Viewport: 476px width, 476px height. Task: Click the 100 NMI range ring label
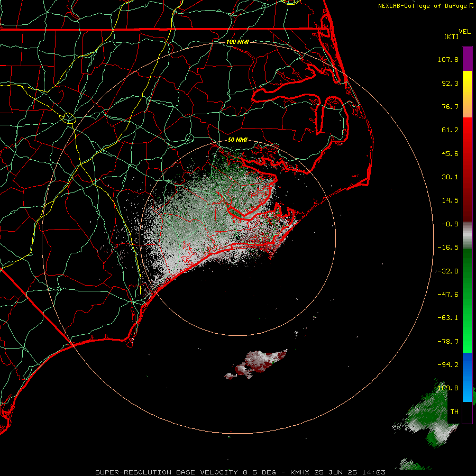pos(237,42)
